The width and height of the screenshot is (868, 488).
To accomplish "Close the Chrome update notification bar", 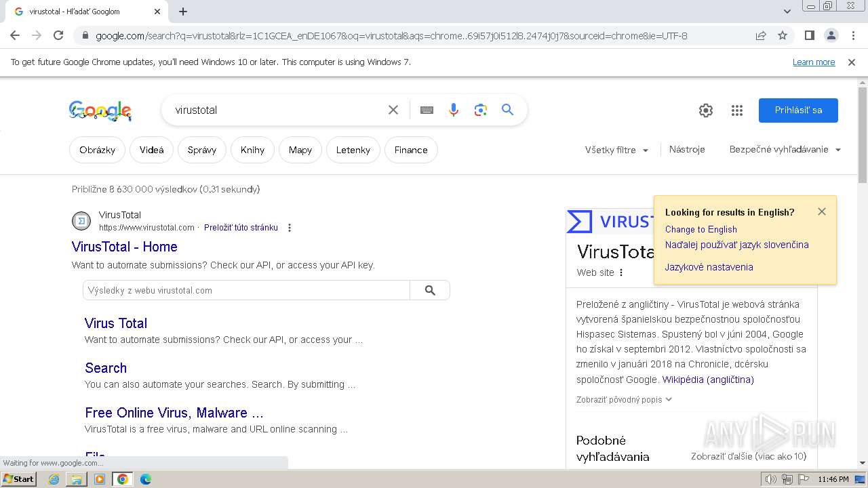I will (x=852, y=62).
